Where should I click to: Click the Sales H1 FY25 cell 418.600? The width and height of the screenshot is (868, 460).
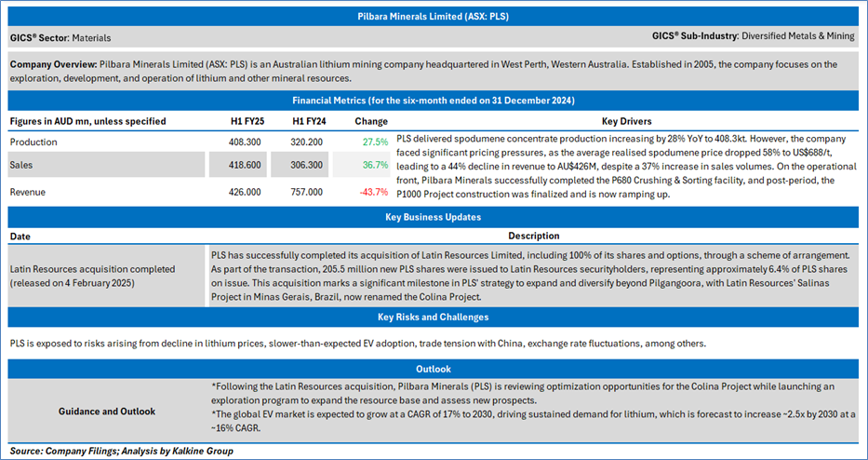[x=237, y=165]
